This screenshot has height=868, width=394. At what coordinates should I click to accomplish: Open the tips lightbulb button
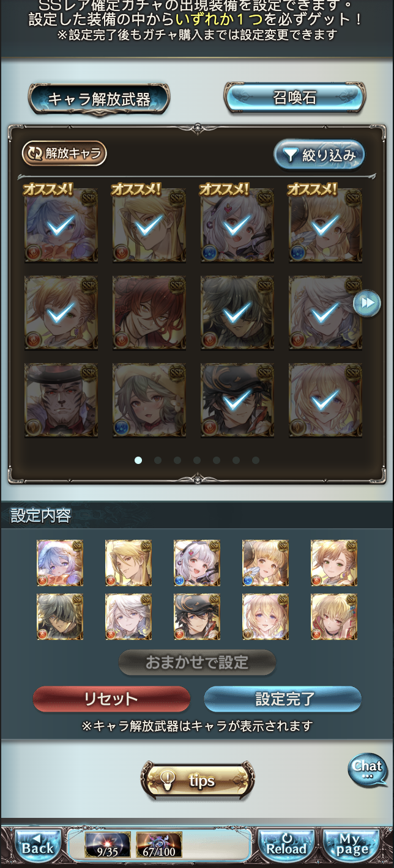tap(198, 781)
